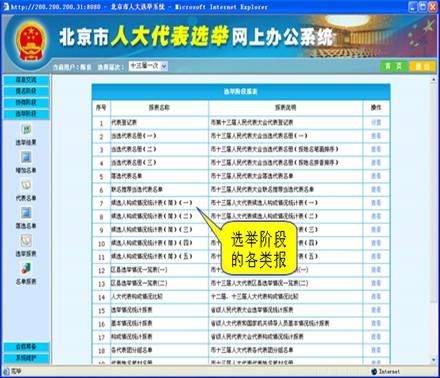Open the 十三届一次 session dropdown

point(148,66)
